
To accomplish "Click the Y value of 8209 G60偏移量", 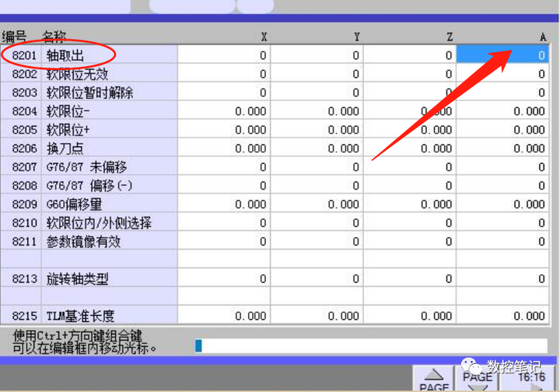I will click(317, 204).
